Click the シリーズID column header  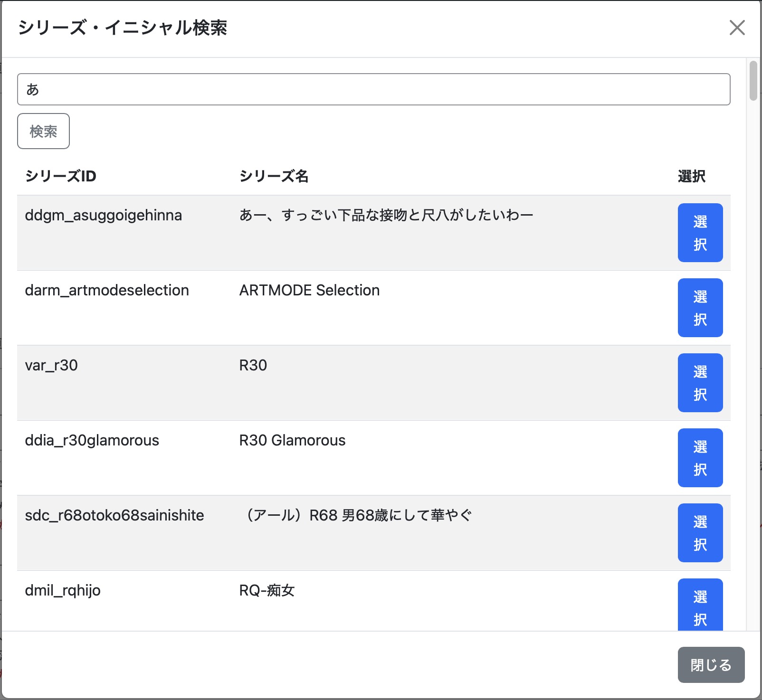[x=61, y=176]
